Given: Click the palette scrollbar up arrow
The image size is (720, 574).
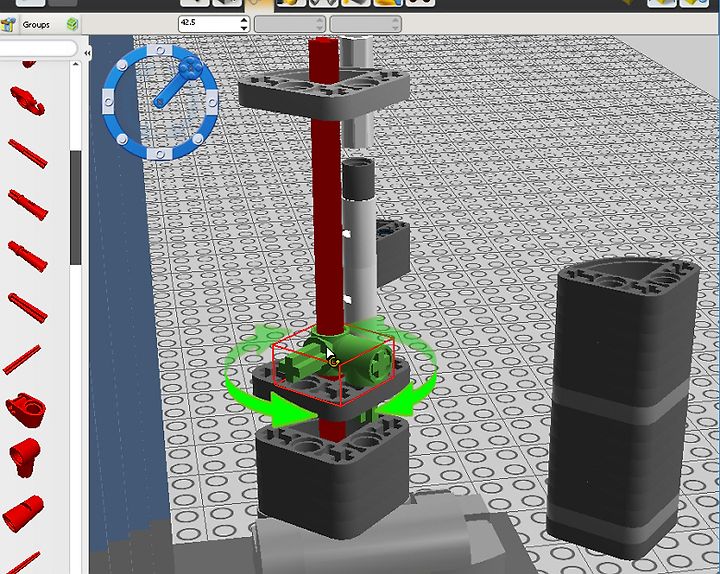Looking at the screenshot, I should point(75,65).
